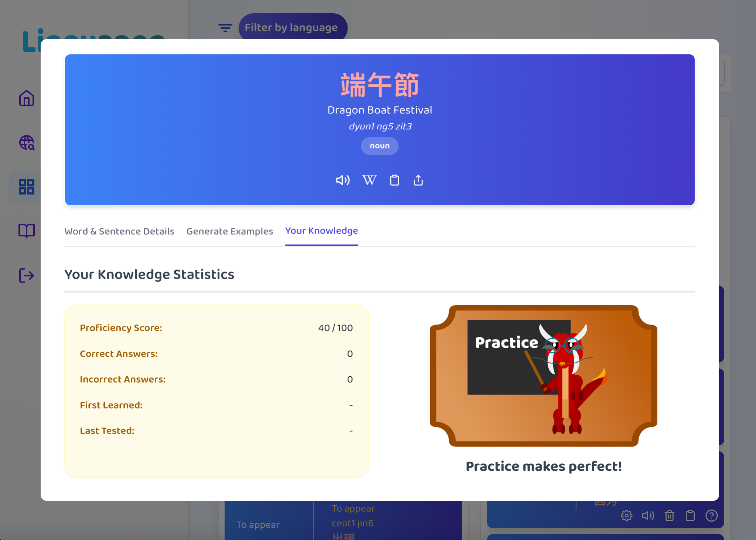
Task: Open the language search globe in the sidebar
Action: coord(26,143)
